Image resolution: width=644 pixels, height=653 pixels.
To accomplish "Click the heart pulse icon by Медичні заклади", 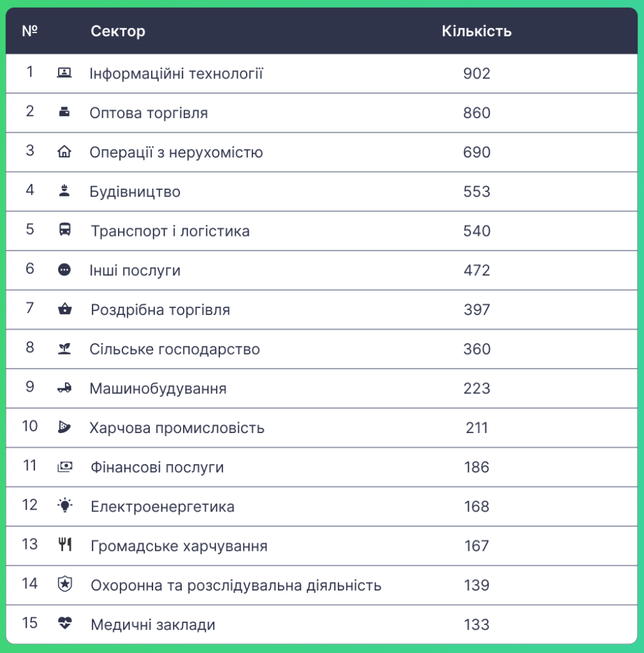I will click(64, 623).
